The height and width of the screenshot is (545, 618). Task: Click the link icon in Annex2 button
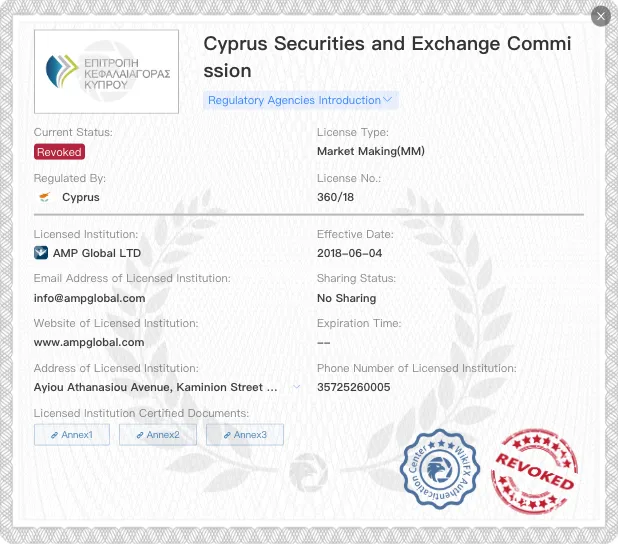point(140,435)
